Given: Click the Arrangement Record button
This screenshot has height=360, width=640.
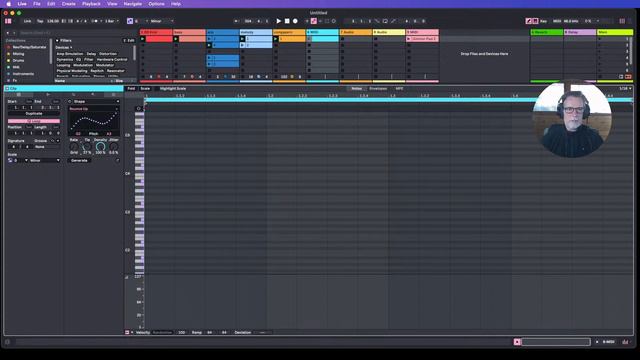Looking at the screenshot, I should tap(295, 21).
